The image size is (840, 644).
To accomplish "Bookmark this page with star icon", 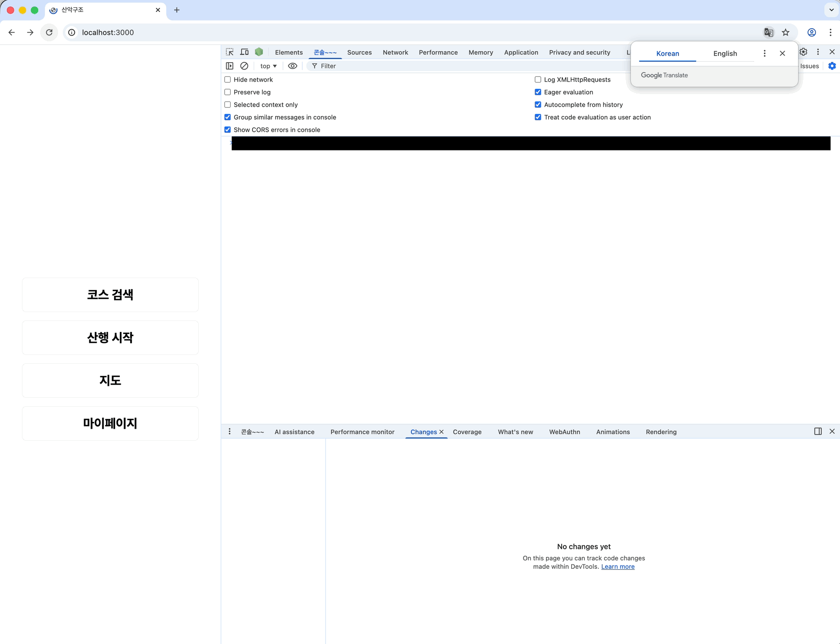I will click(786, 32).
